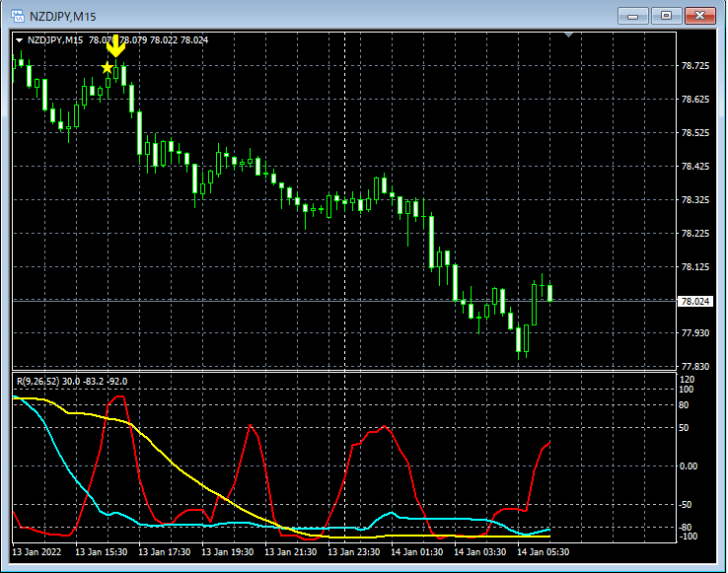Click the NZDJPY chart window icon
Viewport: 728px width, 573px height.
click(18, 16)
